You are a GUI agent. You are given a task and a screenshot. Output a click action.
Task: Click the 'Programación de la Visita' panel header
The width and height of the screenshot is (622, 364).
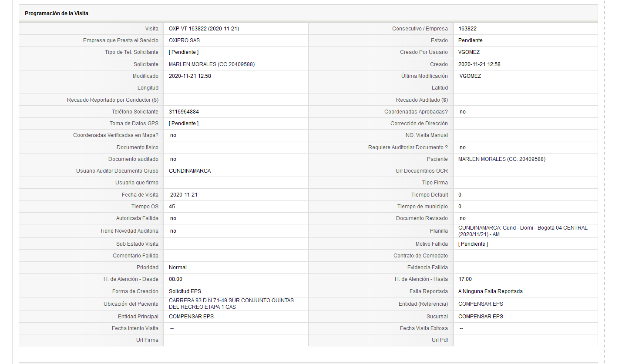coord(308,13)
